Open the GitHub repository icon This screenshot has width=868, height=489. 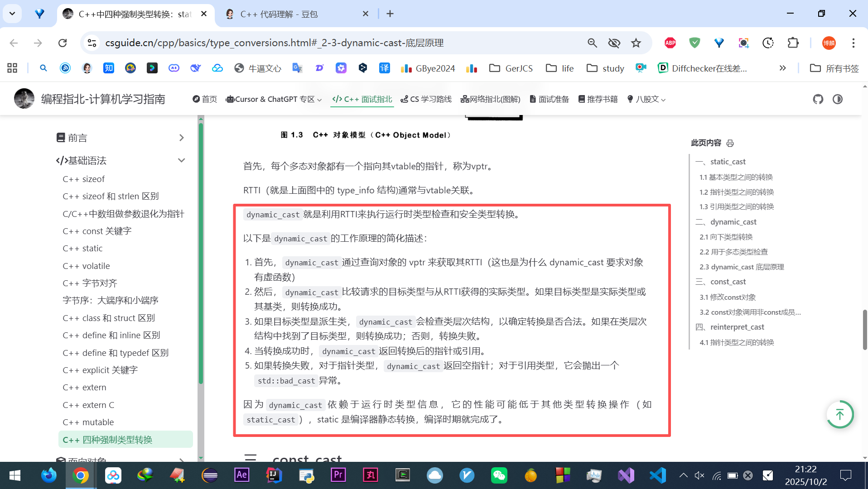point(818,99)
